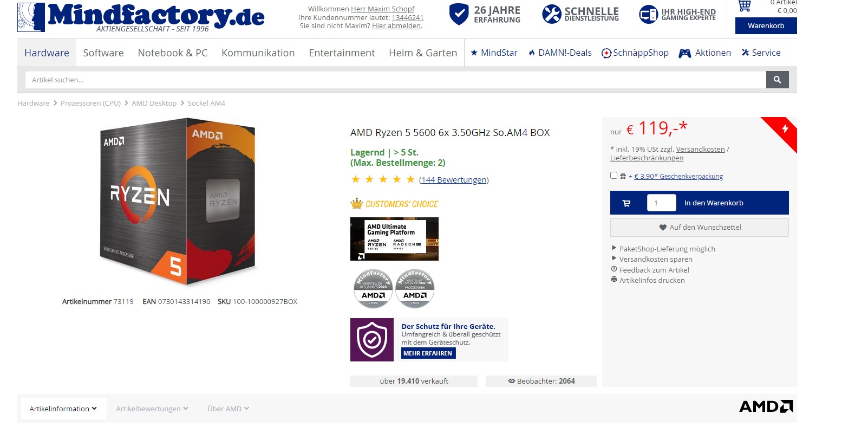
Task: Click the magnifier search button
Action: click(x=777, y=80)
